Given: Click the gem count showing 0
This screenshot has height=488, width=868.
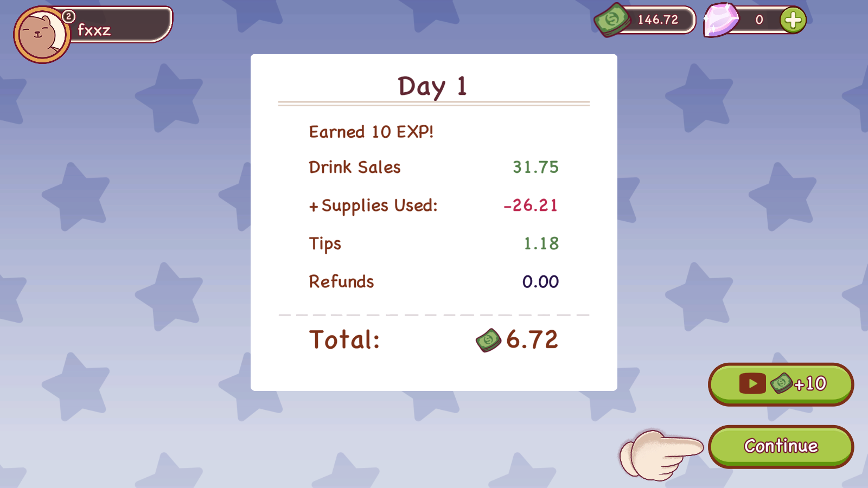Looking at the screenshot, I should (759, 20).
